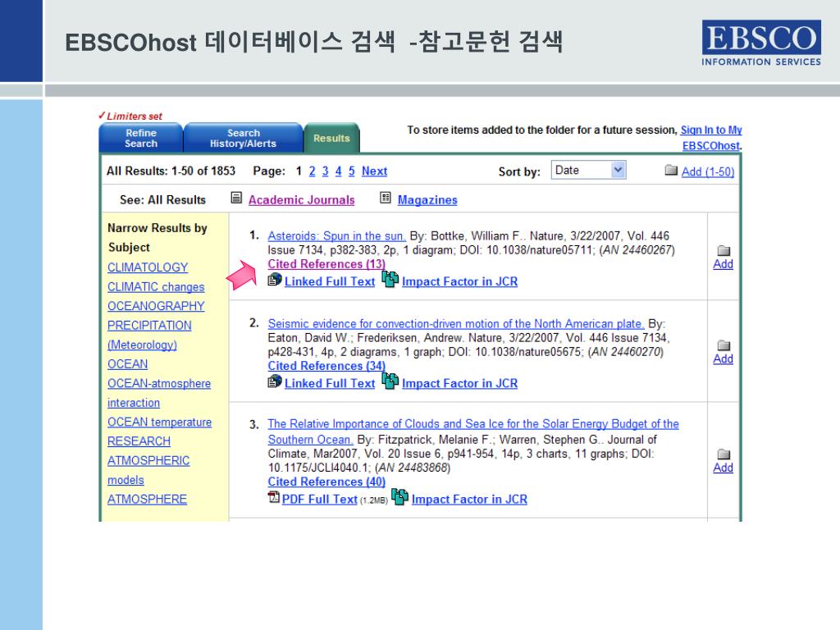Open Linked Full Text for Seismic article
This screenshot has height=630, width=840.
(x=330, y=383)
